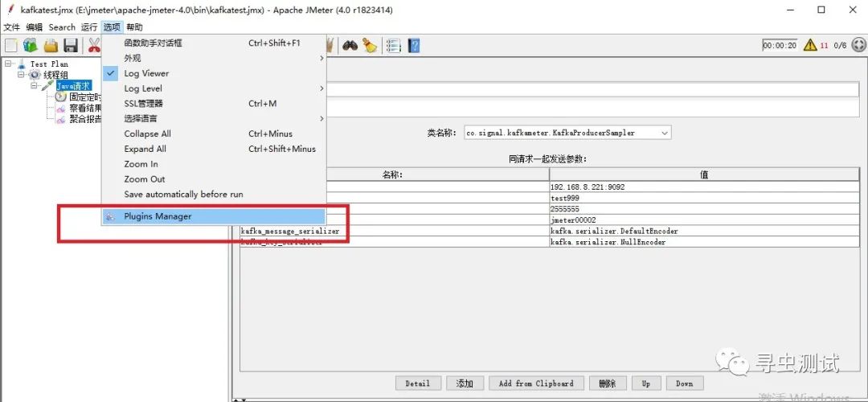Click the kafka.serializer.NullEncoder value cell
The image size is (868, 402).
point(704,242)
